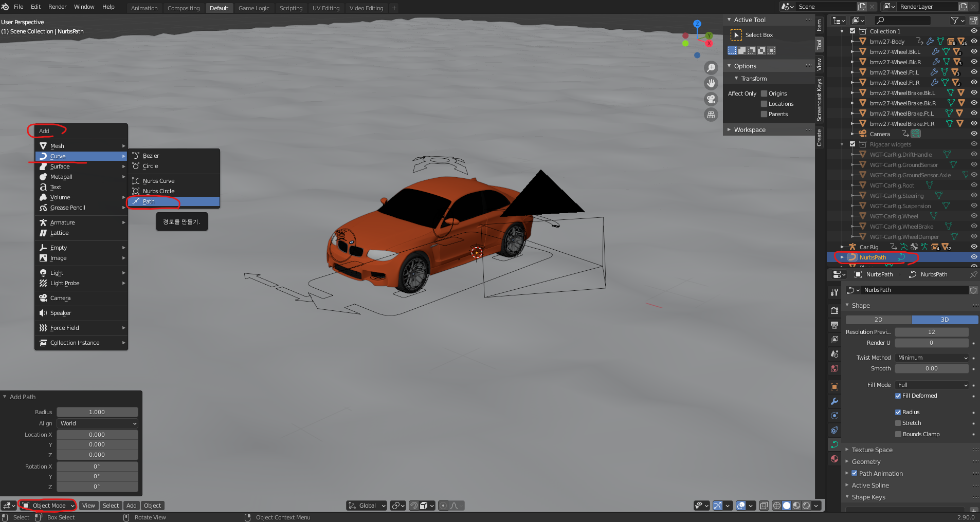Collapse the Shape panel
The height and width of the screenshot is (522, 980).
(x=861, y=305)
